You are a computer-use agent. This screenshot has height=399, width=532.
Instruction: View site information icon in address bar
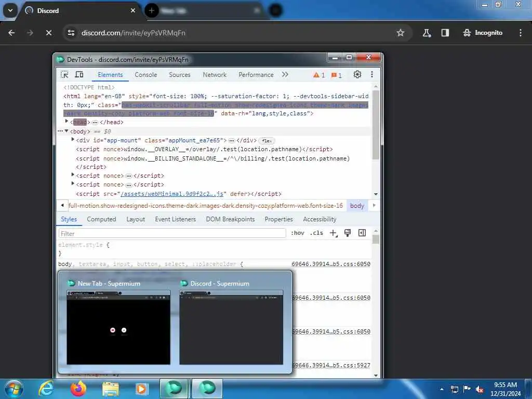tap(71, 33)
